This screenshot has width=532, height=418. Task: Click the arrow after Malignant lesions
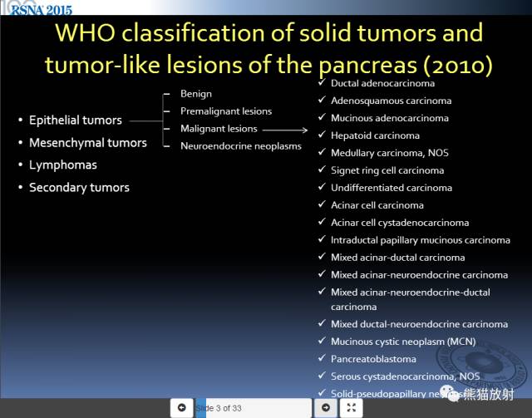click(x=285, y=130)
